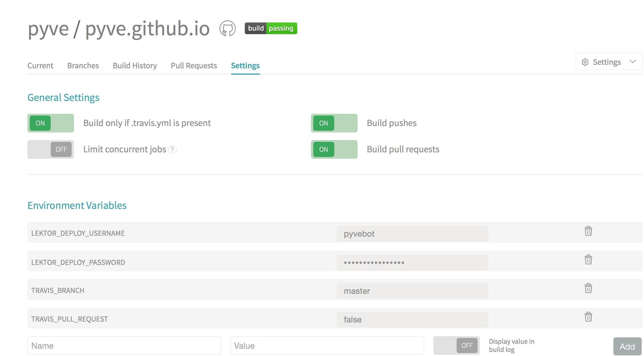Image resolution: width=644 pixels, height=356 pixels.
Task: Switch to the Current tab
Action: click(x=40, y=65)
